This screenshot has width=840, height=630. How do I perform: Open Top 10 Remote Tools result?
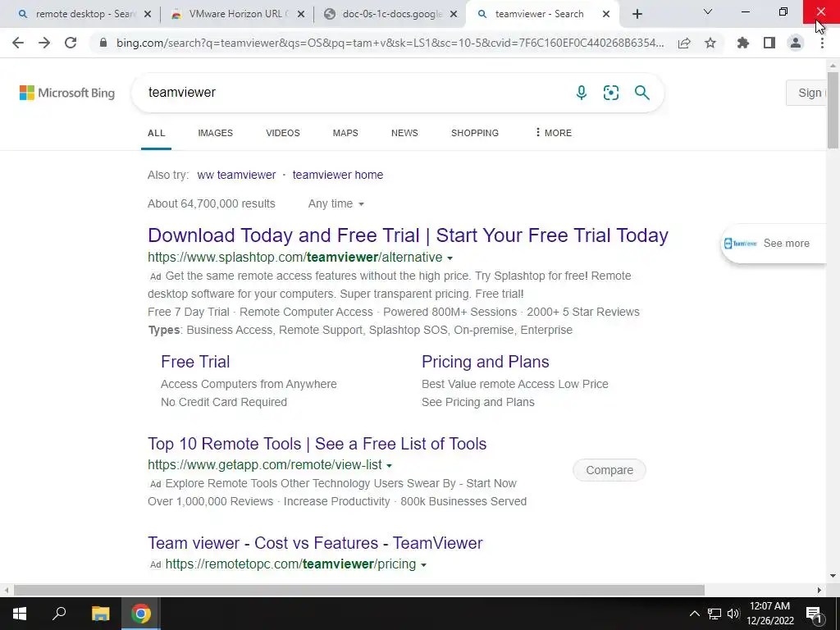point(317,444)
